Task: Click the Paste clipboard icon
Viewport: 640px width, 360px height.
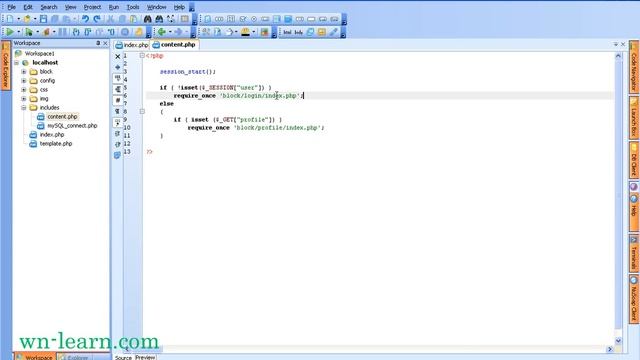Action: pos(133,19)
